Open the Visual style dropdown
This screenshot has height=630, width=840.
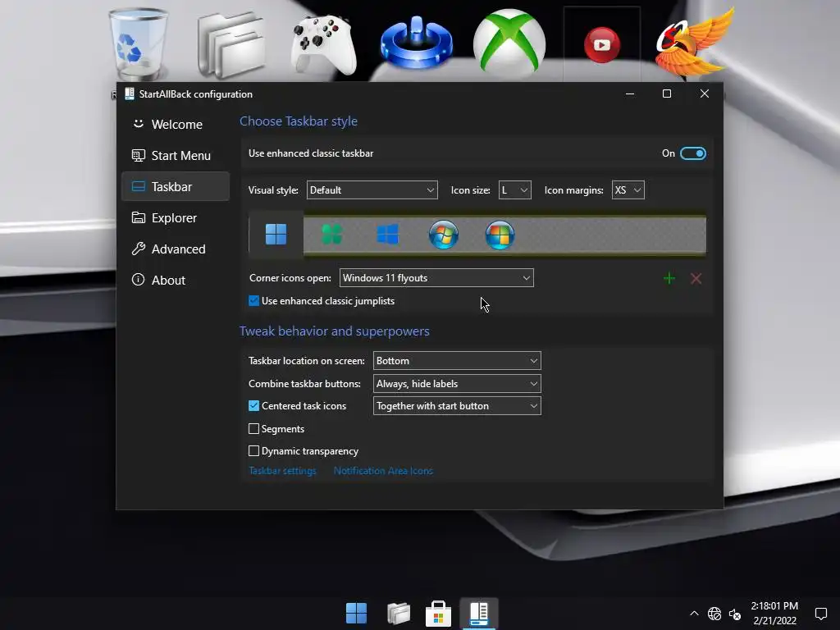pyautogui.click(x=372, y=190)
